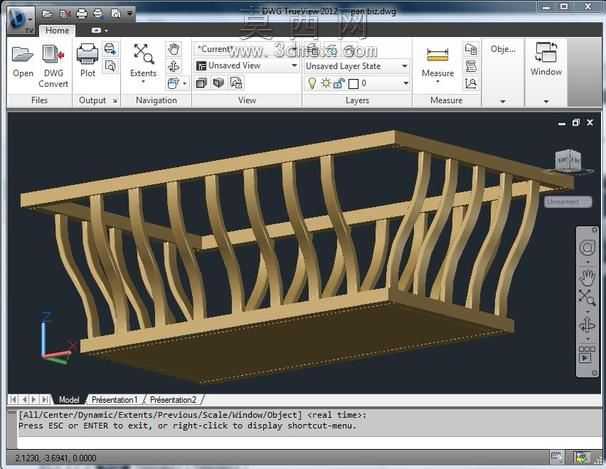606x469 pixels.
Task: Click the shaded cube icon in View panel
Action: click(x=219, y=83)
